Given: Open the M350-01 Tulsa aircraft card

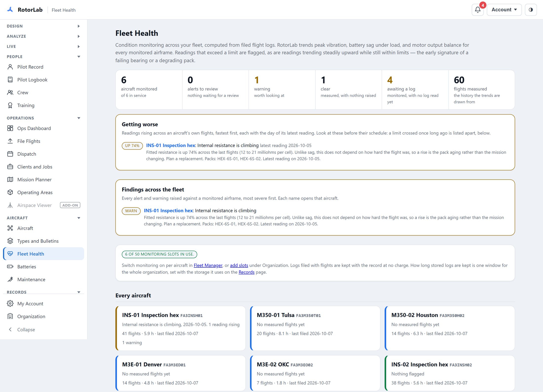Looking at the screenshot, I should [315, 328].
